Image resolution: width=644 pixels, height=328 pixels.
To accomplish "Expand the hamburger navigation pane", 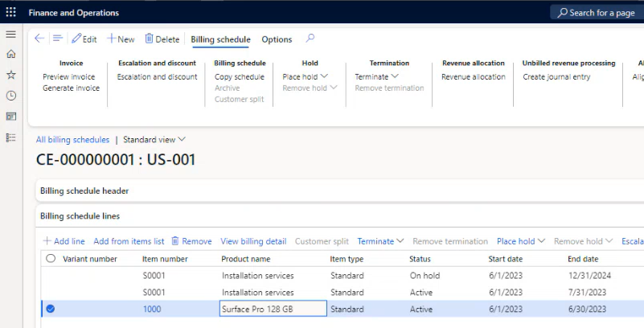I will click(10, 35).
